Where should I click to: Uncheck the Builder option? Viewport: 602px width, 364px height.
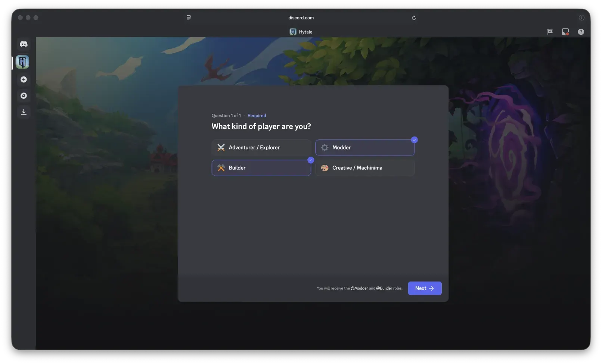[x=261, y=168]
